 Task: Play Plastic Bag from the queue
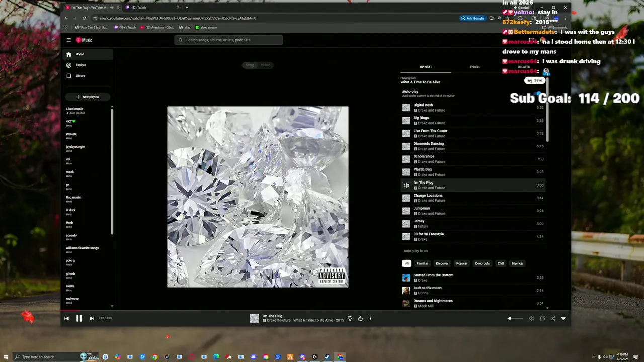click(x=473, y=172)
